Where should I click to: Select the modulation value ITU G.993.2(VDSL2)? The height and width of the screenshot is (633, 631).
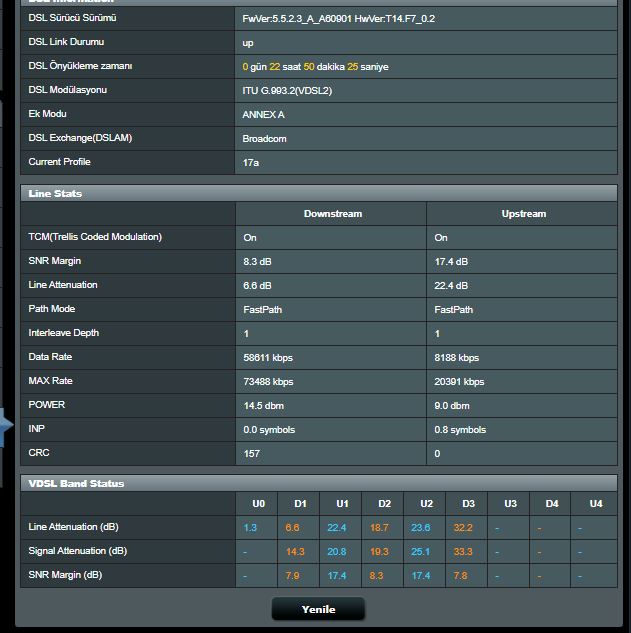pos(287,90)
